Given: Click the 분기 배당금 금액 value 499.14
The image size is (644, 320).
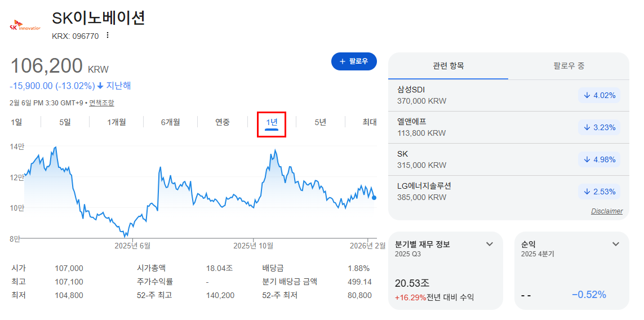Looking at the screenshot, I should pyautogui.click(x=359, y=282).
